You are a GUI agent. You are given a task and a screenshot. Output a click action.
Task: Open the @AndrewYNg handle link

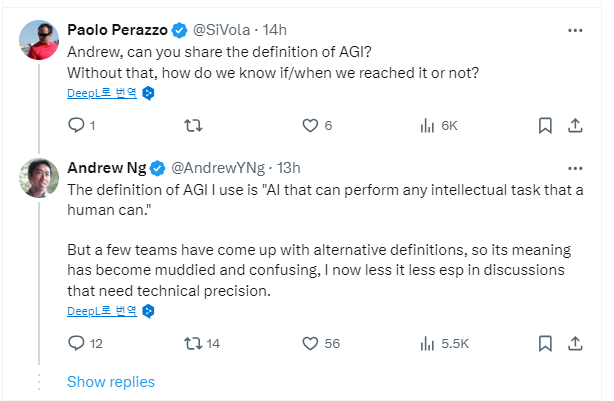212,167
